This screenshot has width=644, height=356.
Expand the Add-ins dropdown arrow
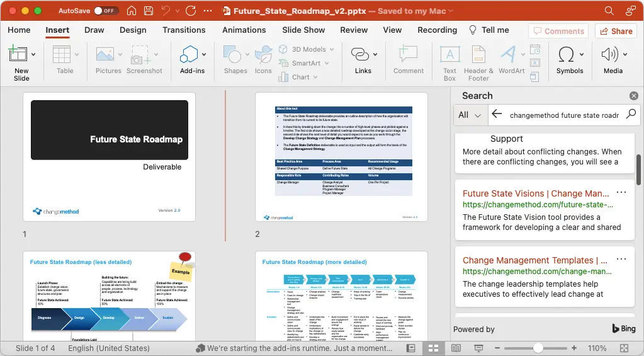pos(204,54)
